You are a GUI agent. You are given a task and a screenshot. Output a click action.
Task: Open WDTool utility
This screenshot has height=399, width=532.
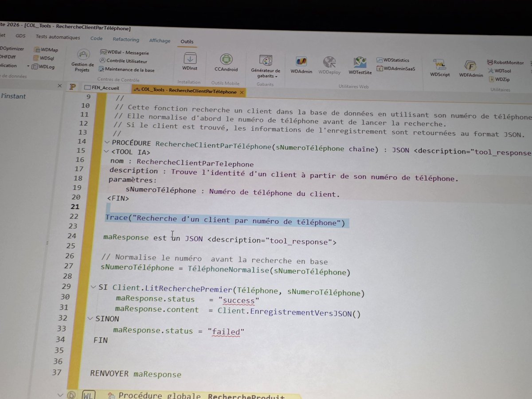point(500,71)
